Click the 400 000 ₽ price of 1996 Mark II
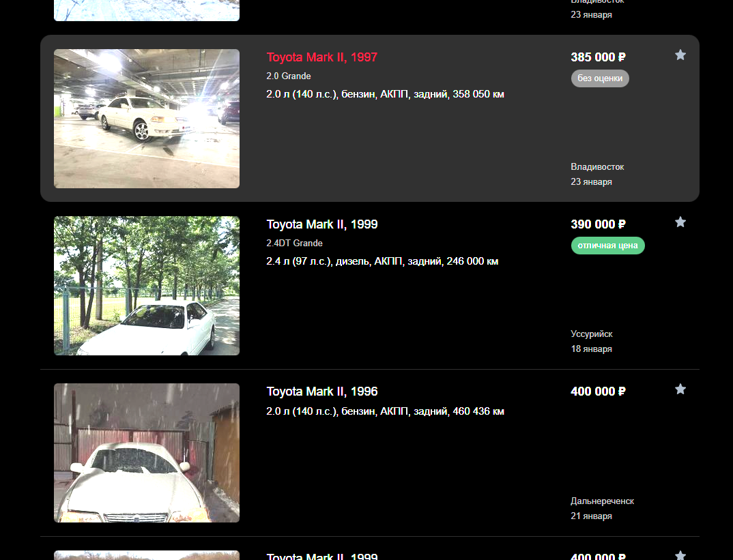This screenshot has height=560, width=733. coord(598,392)
